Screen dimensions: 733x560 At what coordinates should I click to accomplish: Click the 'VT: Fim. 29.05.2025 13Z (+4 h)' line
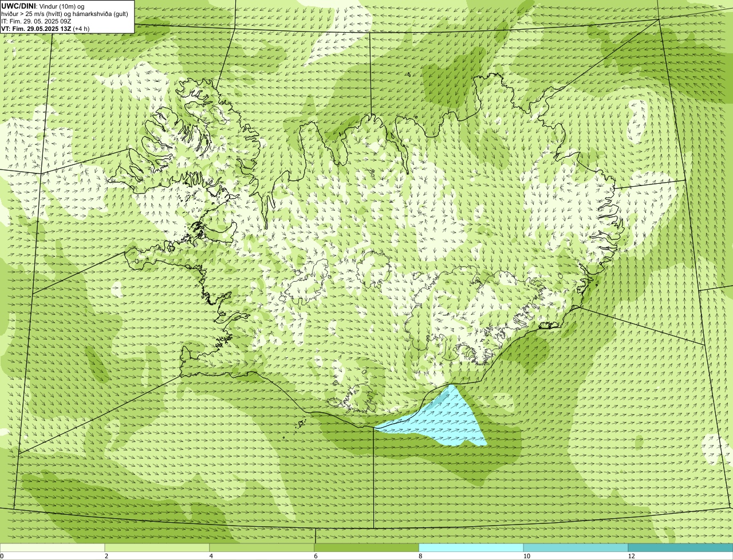[45, 28]
